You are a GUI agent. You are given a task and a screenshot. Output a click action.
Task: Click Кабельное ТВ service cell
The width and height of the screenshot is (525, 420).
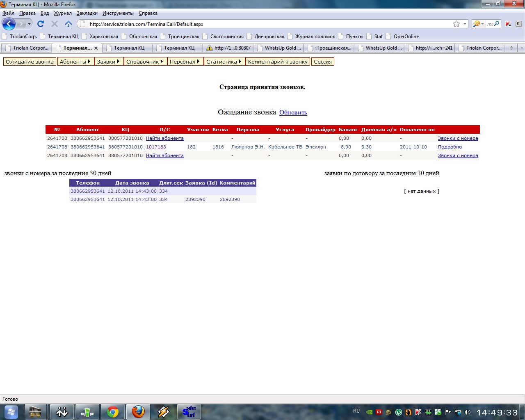tap(285, 147)
